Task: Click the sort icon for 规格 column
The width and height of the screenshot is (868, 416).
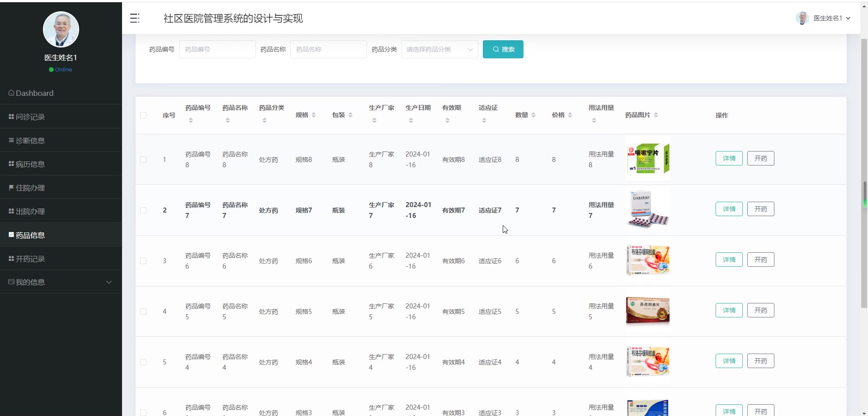Action: pyautogui.click(x=314, y=115)
